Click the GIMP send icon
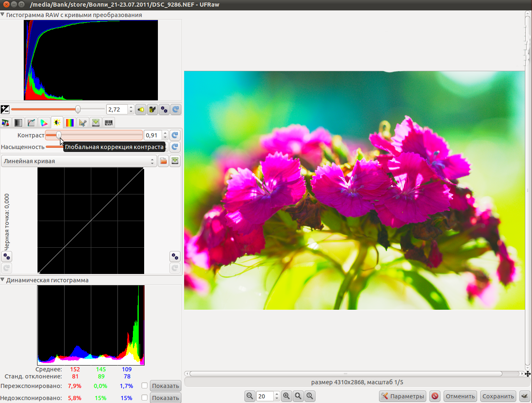 [x=524, y=396]
